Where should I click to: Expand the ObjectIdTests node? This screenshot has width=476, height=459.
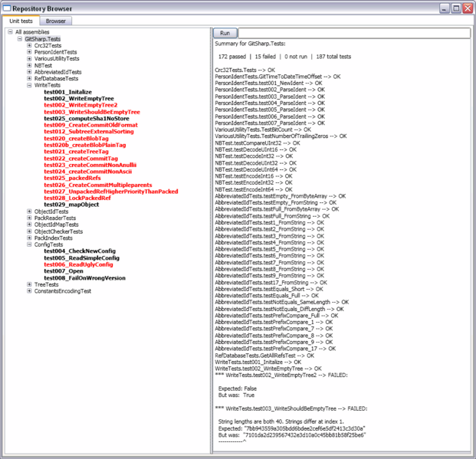(x=29, y=211)
